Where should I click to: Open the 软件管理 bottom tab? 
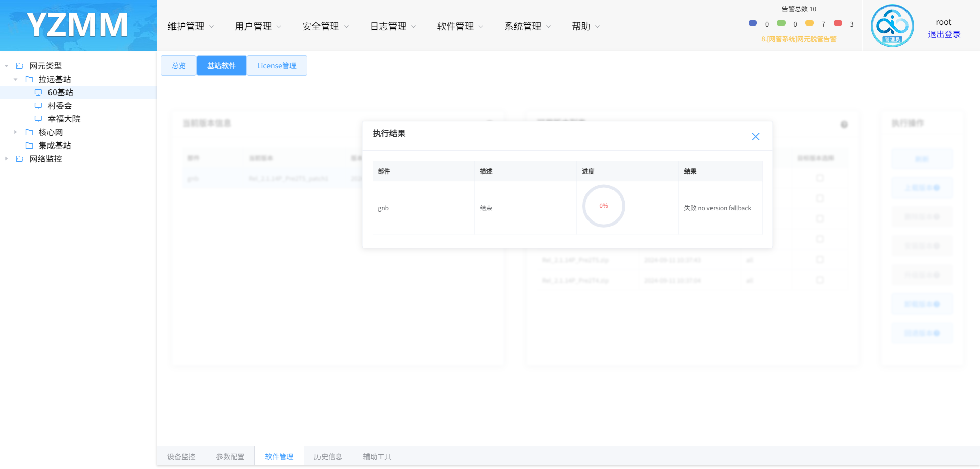(x=279, y=456)
